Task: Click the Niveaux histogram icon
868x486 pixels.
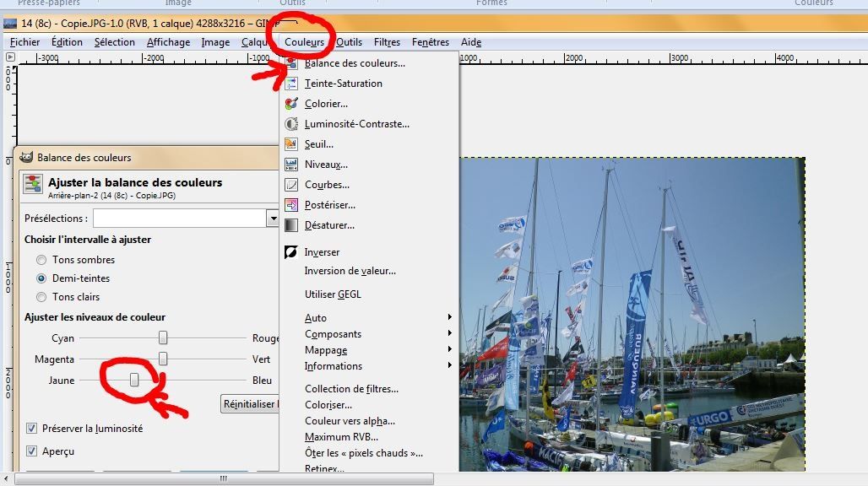Action: [291, 165]
